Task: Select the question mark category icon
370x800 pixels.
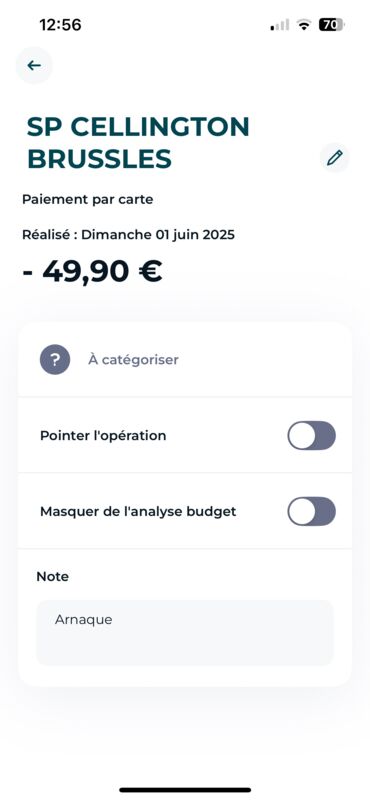Action: click(x=55, y=360)
